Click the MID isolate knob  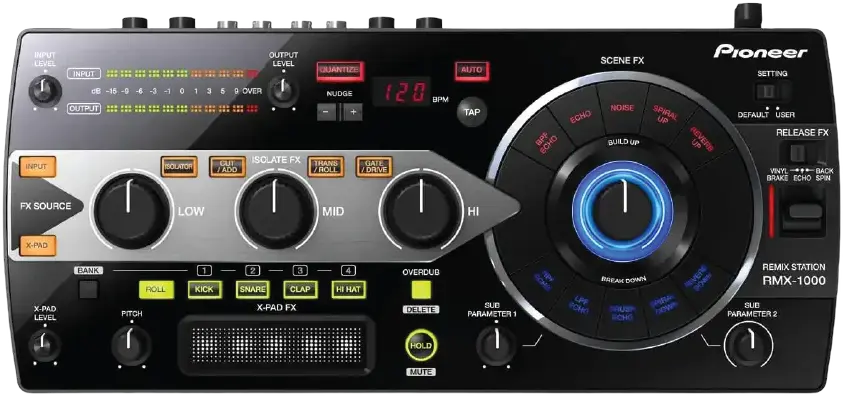[276, 210]
